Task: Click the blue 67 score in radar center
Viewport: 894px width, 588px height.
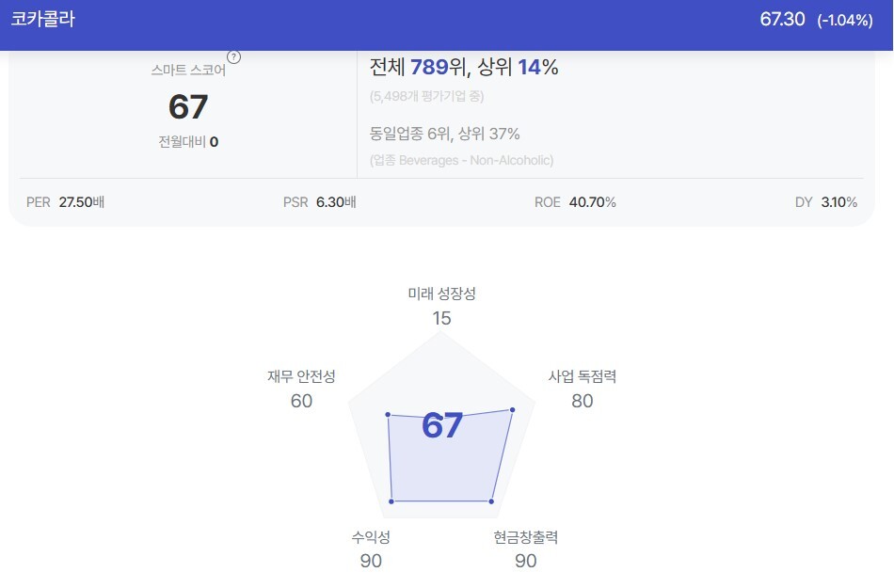Action: point(442,425)
